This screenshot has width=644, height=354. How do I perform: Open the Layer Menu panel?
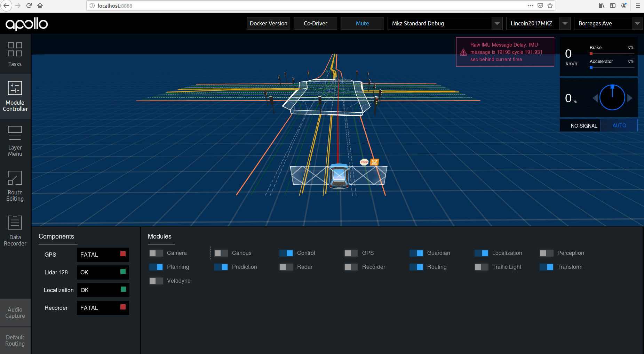[15, 140]
